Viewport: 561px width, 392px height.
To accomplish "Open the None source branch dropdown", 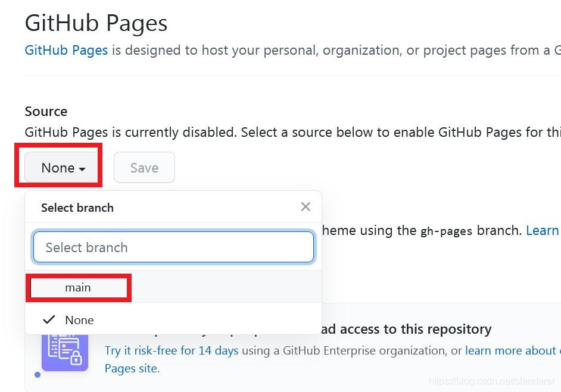I will point(61,167).
